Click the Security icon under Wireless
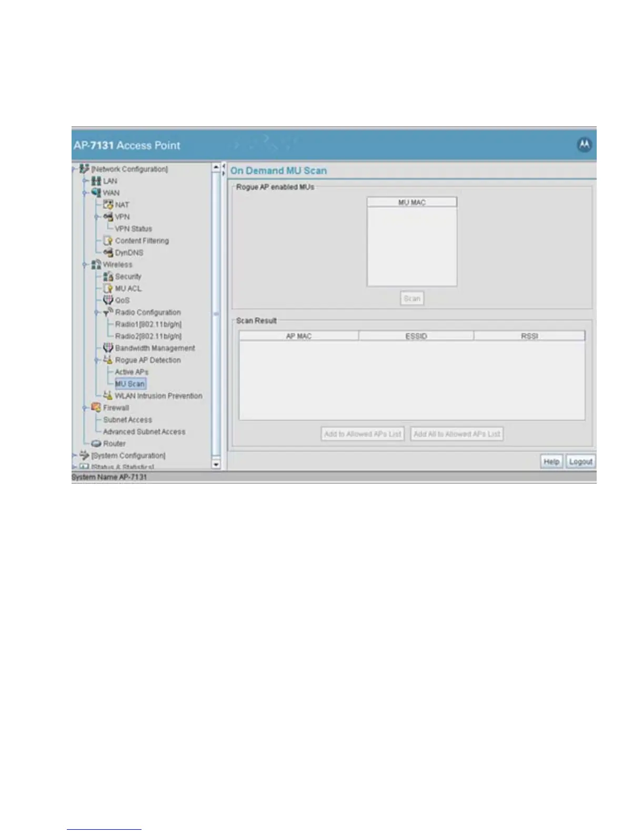The height and width of the screenshot is (834, 644). [x=108, y=276]
